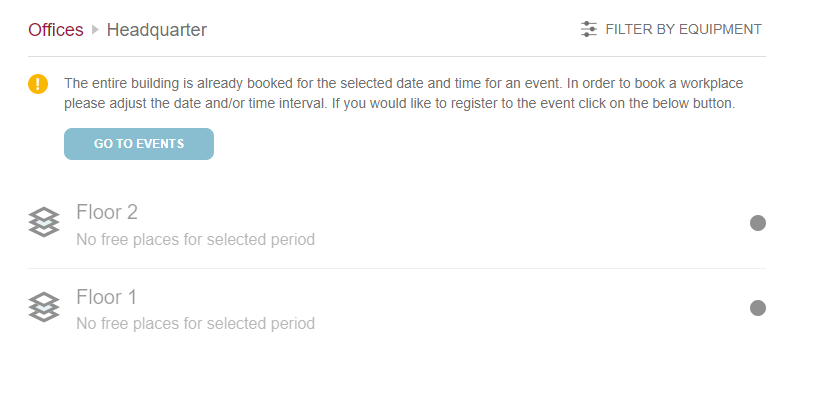Viewport: 836px width, 403px height.
Task: Open the equipment filter sliders icon
Action: click(x=589, y=30)
